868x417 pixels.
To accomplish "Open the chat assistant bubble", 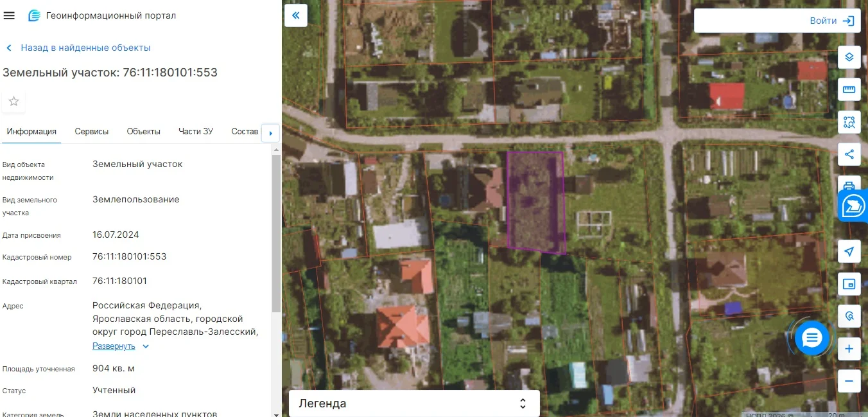I will click(x=812, y=337).
